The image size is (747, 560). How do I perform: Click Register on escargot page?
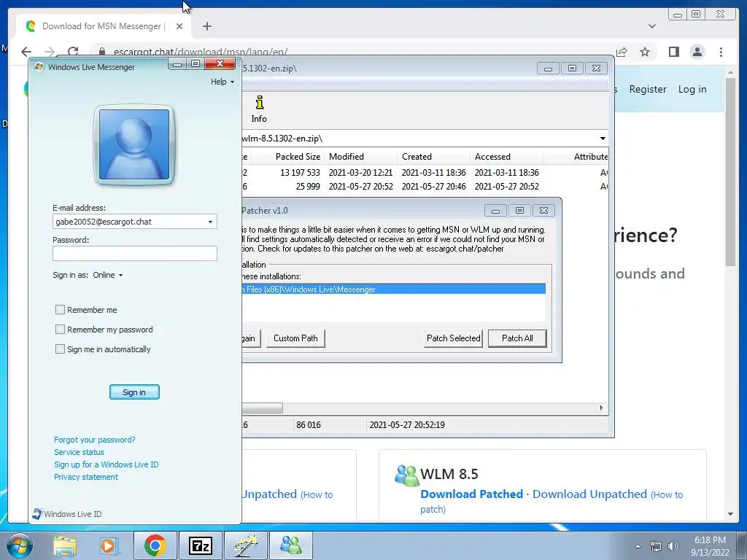648,89
